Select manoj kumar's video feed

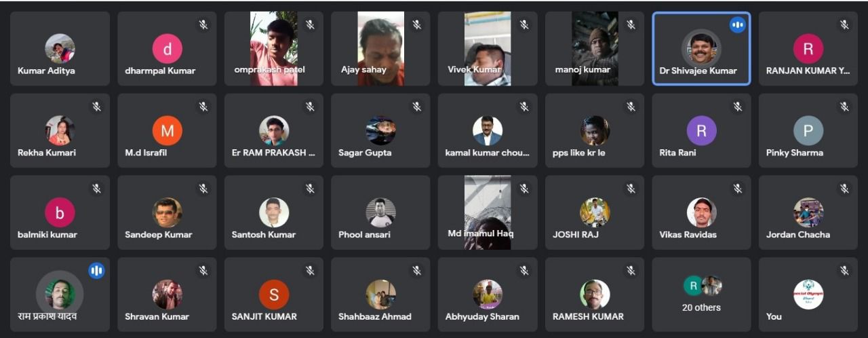click(x=595, y=48)
